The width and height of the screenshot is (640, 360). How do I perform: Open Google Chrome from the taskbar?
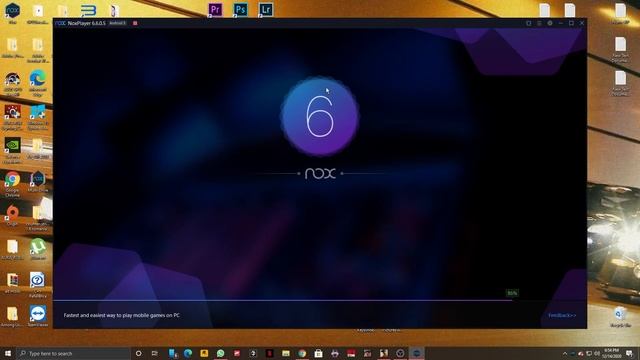tap(302, 353)
